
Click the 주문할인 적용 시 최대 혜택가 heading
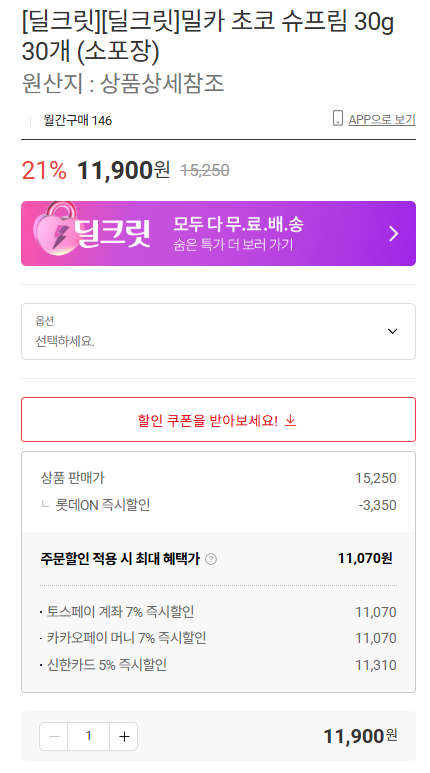tap(120, 559)
